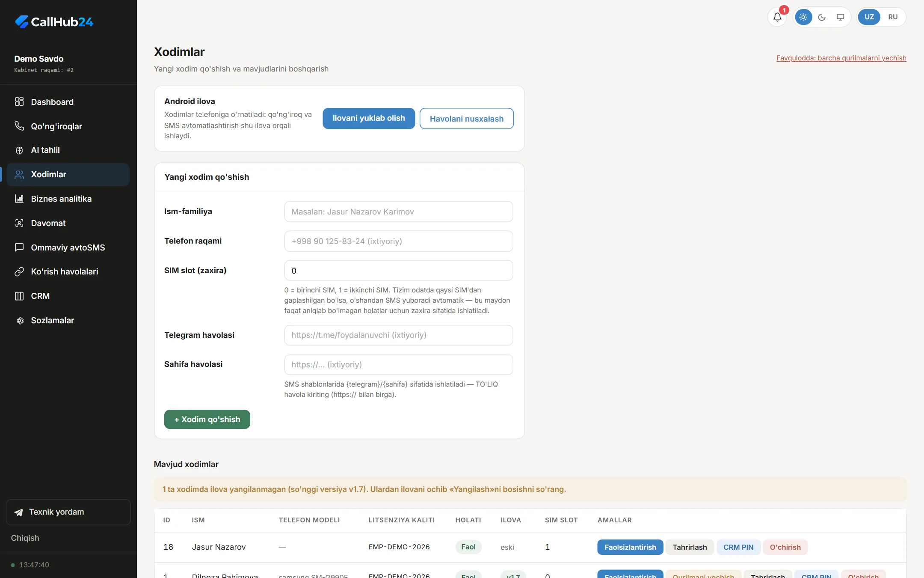Click the Davomat attendance icon
The height and width of the screenshot is (578, 924).
click(19, 223)
